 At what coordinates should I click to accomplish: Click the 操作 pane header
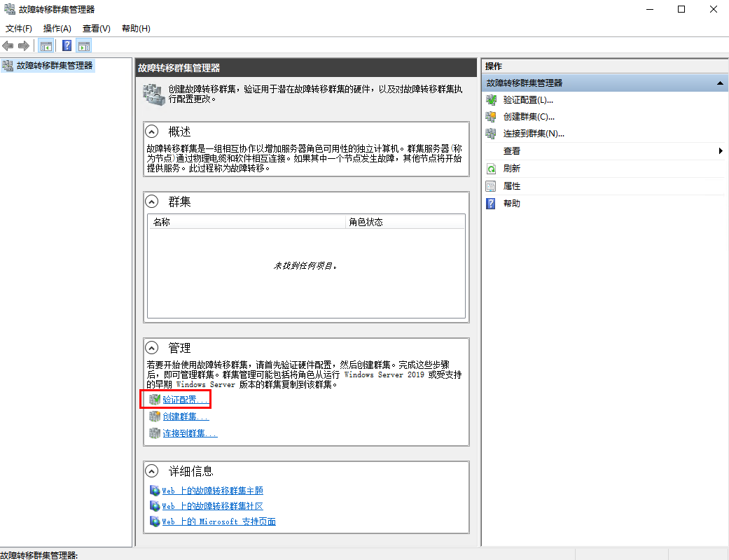coord(605,66)
